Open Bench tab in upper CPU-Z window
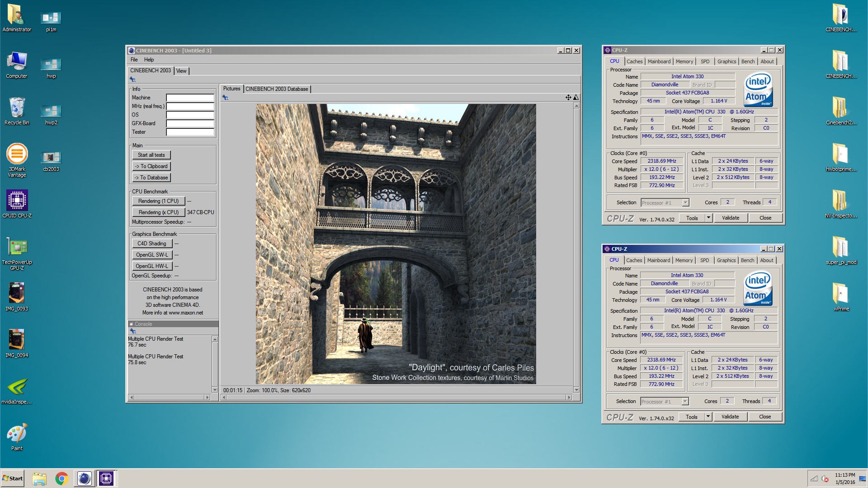This screenshot has width=868, height=488. [x=748, y=61]
